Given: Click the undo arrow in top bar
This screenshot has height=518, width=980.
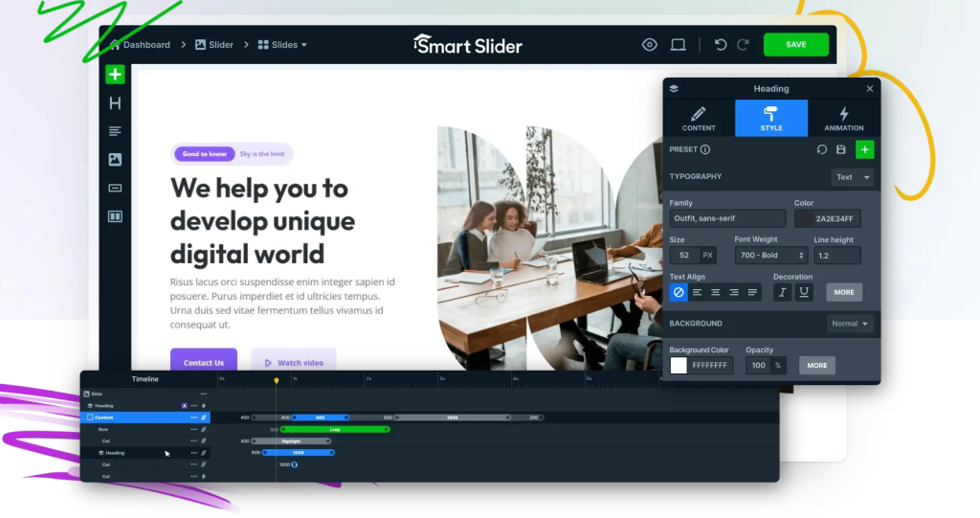Looking at the screenshot, I should click(721, 45).
